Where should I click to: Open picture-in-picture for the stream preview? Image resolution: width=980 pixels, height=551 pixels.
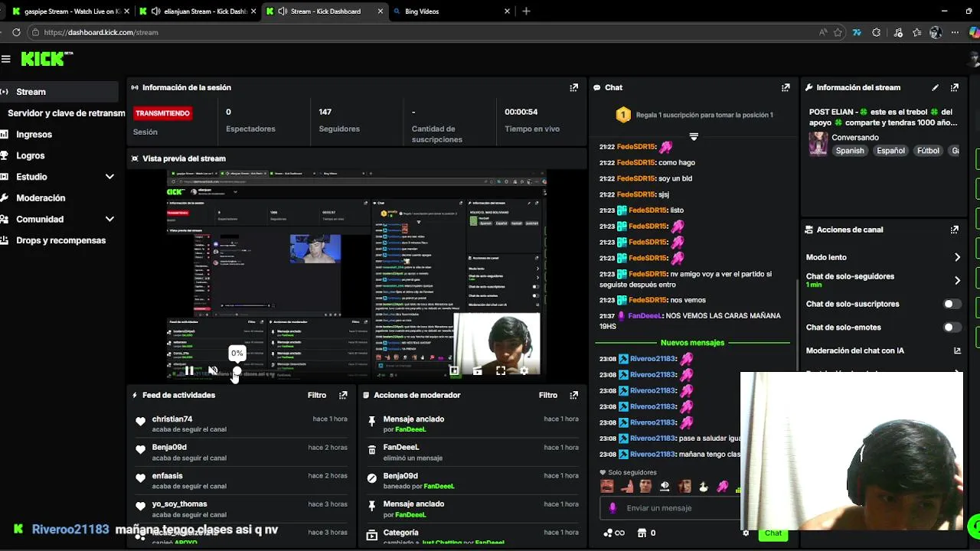(x=454, y=371)
